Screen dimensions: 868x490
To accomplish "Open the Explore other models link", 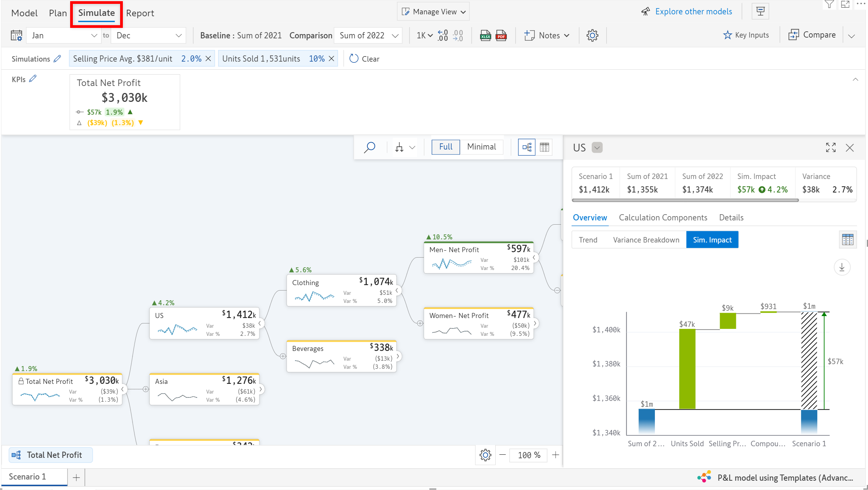I will pyautogui.click(x=693, y=12).
